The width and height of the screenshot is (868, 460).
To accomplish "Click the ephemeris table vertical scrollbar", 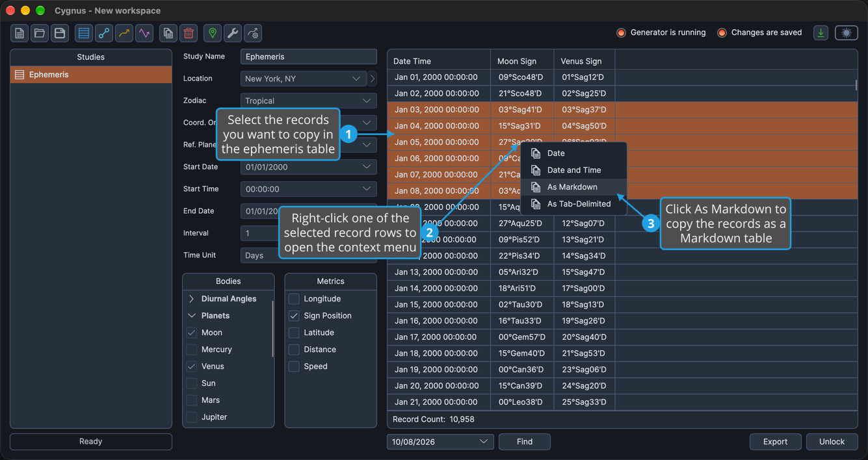I will click(856, 86).
